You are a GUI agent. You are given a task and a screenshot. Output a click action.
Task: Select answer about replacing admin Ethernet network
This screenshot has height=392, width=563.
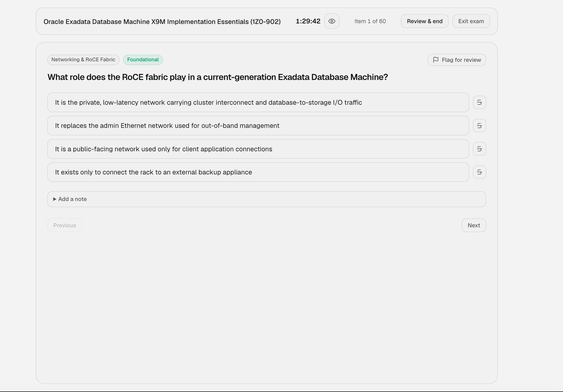click(258, 125)
